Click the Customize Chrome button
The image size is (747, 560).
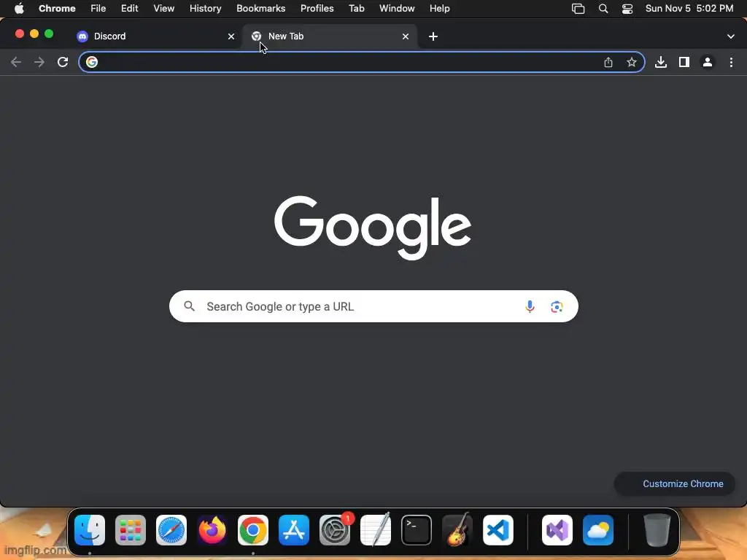tap(674, 484)
